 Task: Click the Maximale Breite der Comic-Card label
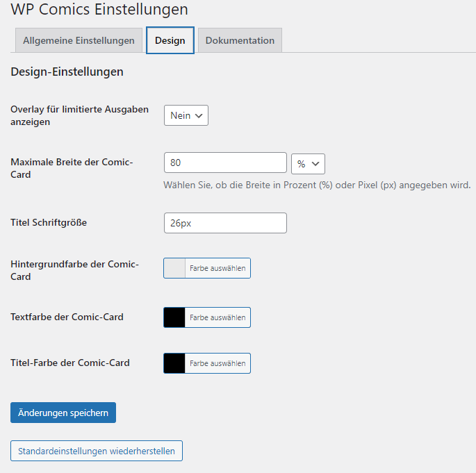pos(72,168)
